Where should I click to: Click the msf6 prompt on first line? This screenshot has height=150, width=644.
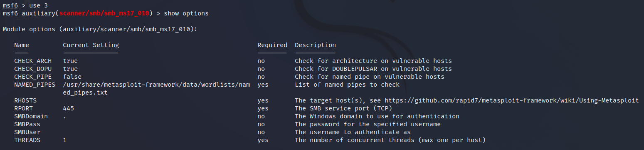(10, 5)
